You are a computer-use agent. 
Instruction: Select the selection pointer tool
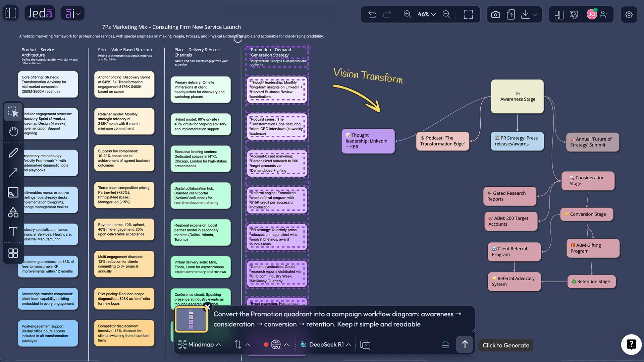tap(13, 112)
